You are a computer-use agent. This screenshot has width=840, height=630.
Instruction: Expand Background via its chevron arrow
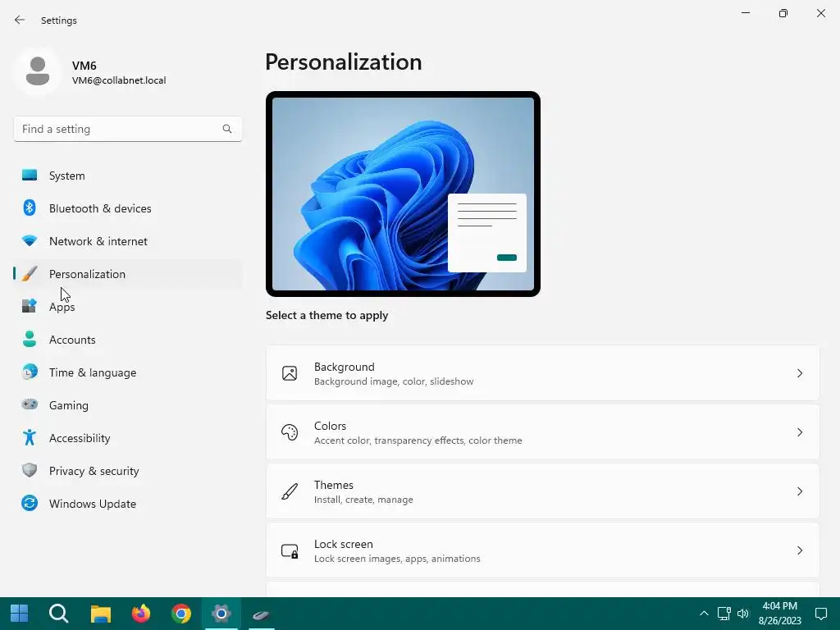click(799, 373)
